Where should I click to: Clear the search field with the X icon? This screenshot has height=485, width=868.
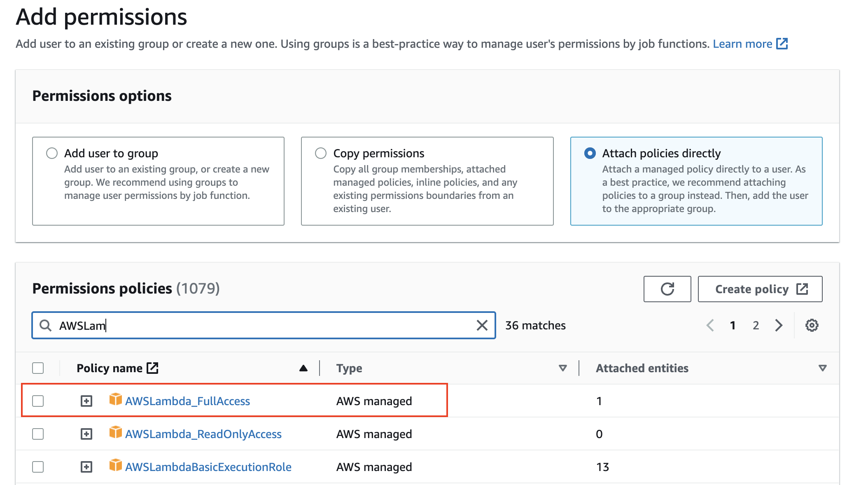pos(482,325)
